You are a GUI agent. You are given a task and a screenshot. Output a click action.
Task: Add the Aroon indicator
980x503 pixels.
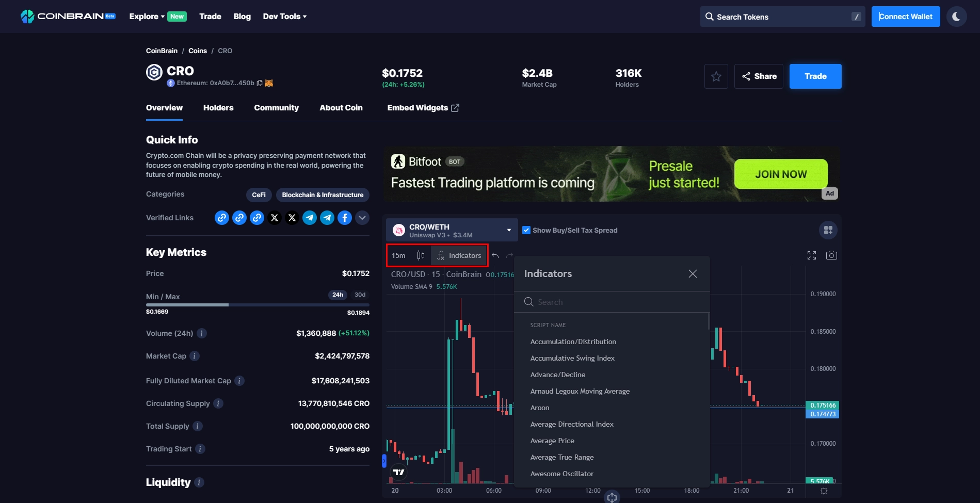pyautogui.click(x=540, y=408)
